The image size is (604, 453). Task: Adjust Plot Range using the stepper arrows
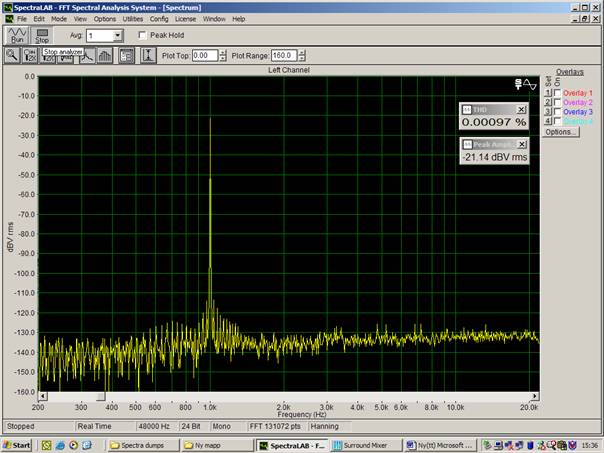(x=302, y=56)
